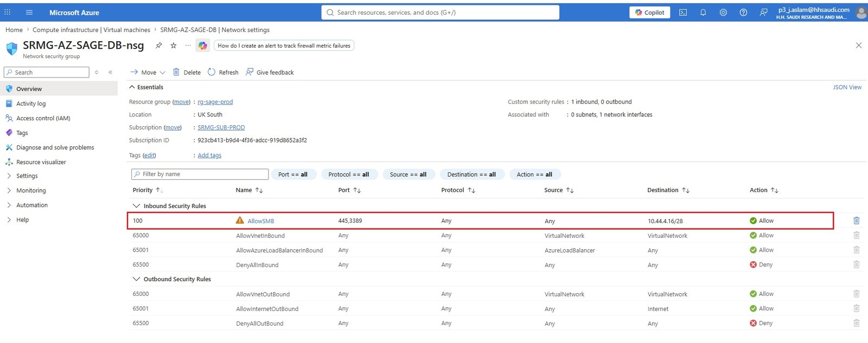Open the Azure portal hamburger menu
The image size is (868, 343).
(x=29, y=12)
